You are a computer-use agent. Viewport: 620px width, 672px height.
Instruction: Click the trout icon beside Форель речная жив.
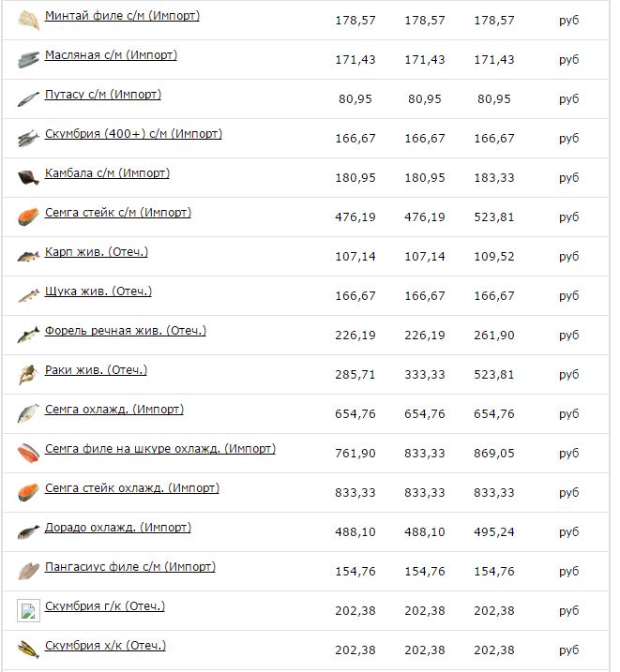click(29, 336)
